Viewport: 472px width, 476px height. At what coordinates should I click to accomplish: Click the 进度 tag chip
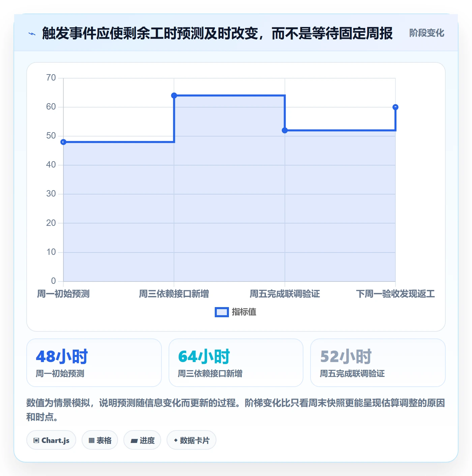pos(142,440)
